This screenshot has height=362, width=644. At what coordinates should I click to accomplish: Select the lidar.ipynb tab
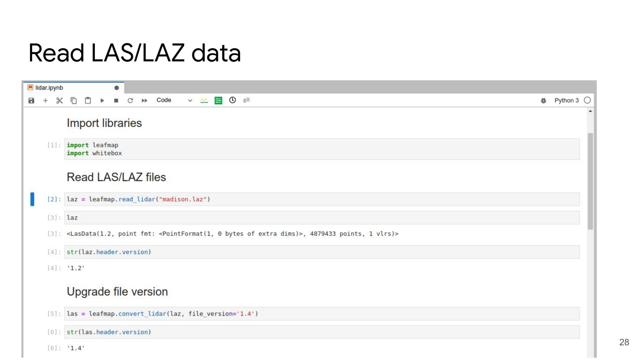pyautogui.click(x=49, y=88)
